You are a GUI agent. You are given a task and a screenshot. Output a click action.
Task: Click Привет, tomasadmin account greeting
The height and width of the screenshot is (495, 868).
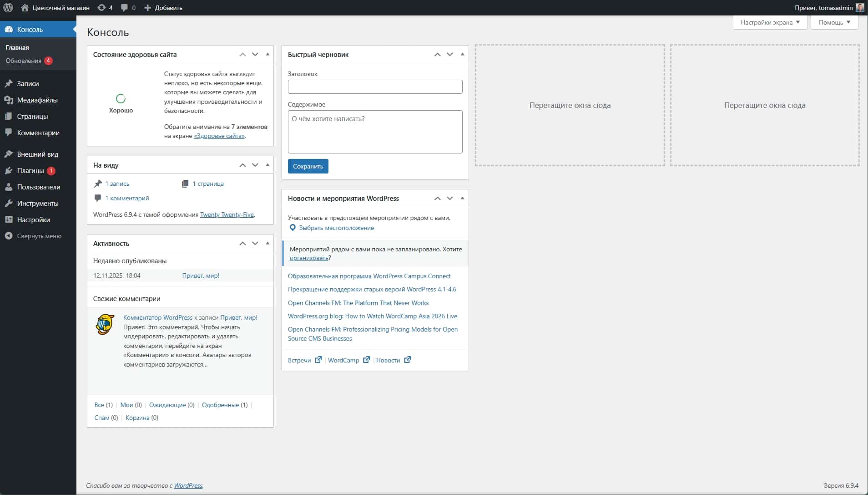tap(823, 8)
